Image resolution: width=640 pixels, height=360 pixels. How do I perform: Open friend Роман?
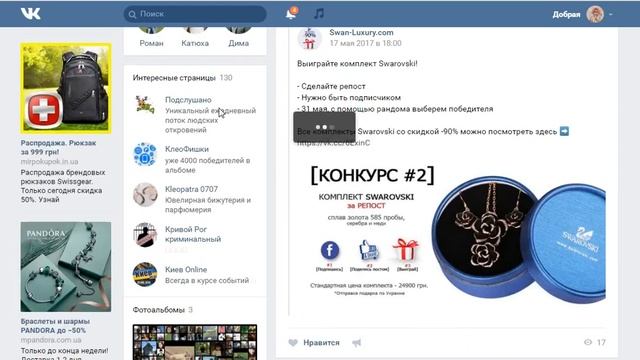click(x=151, y=43)
